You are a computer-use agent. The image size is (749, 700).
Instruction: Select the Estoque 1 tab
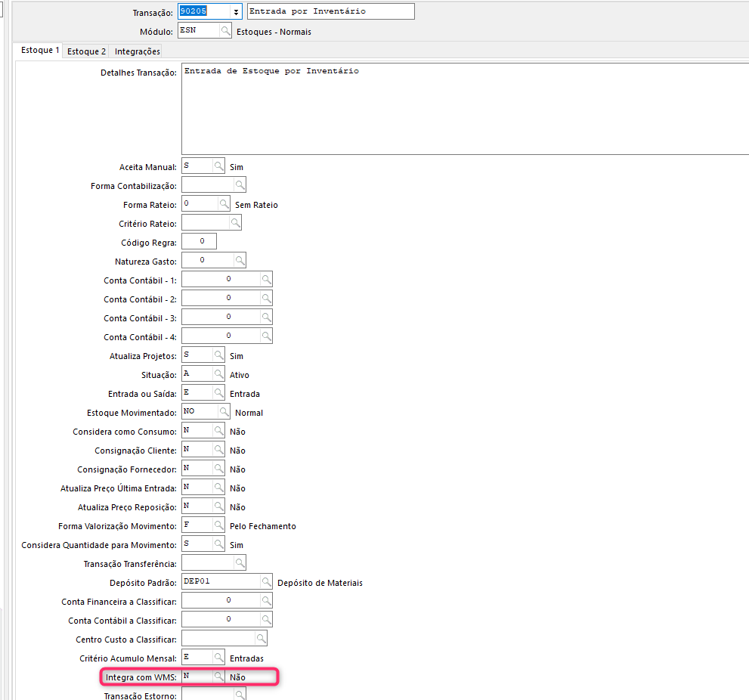(40, 50)
